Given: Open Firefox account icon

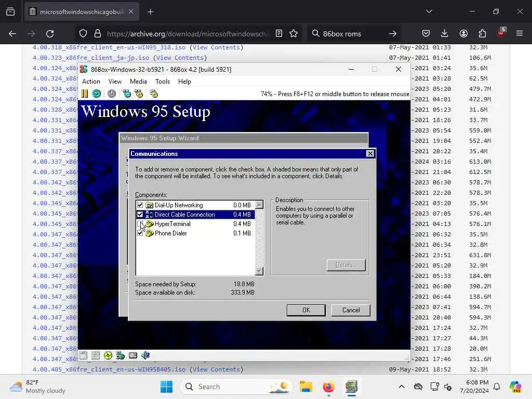Looking at the screenshot, I should 463,33.
